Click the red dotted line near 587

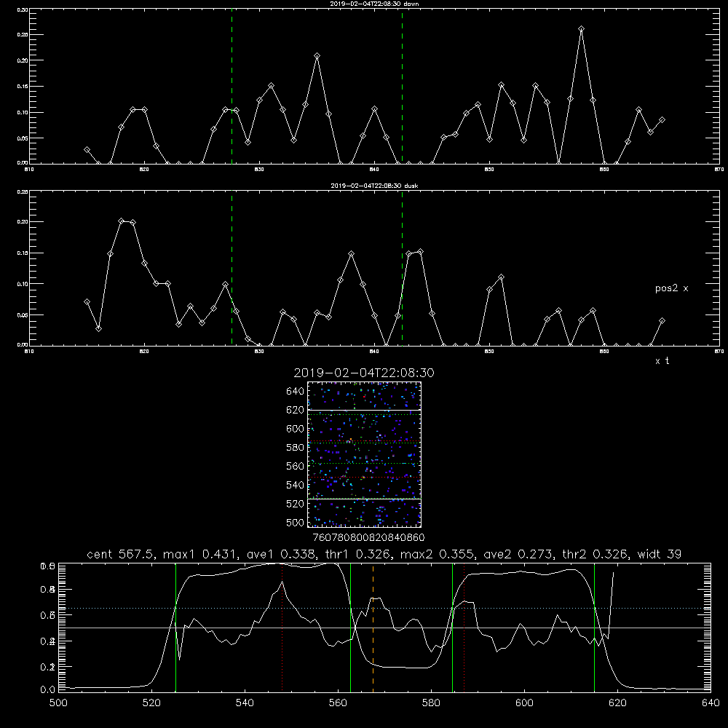[x=464, y=628]
